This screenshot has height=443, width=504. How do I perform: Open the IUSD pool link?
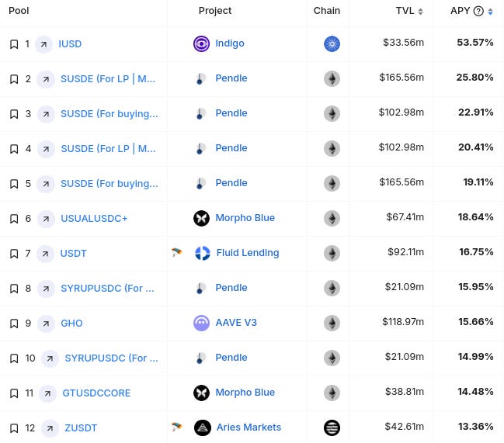point(70,44)
